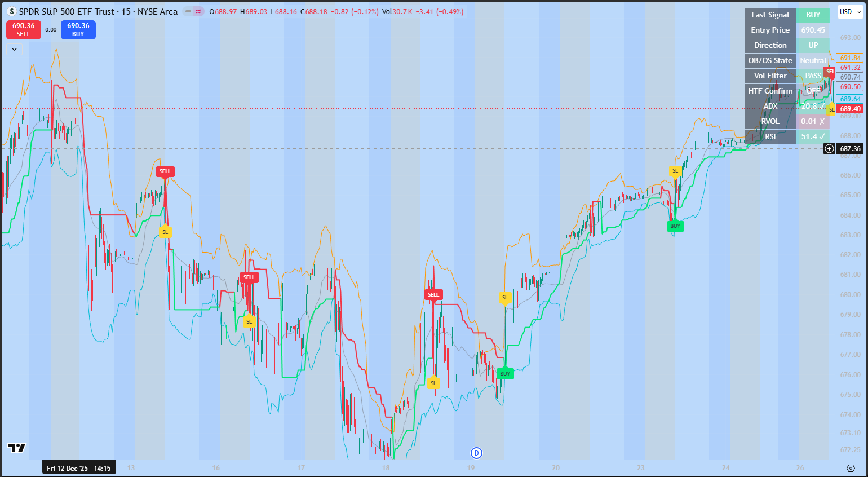
Task: Click the 'Fri 12 Dec '25 14:15' time label
Action: pos(79,468)
